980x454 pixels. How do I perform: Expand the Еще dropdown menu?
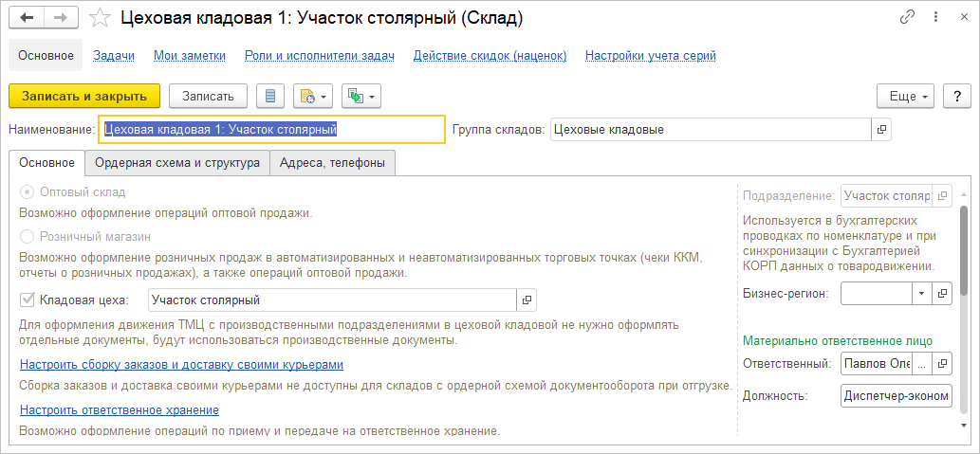coord(907,96)
